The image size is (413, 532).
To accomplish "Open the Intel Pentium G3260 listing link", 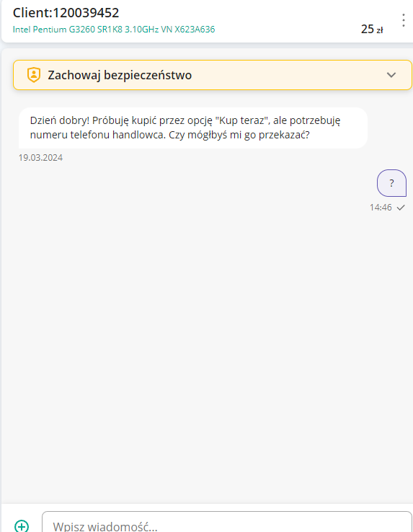I will coord(114,30).
